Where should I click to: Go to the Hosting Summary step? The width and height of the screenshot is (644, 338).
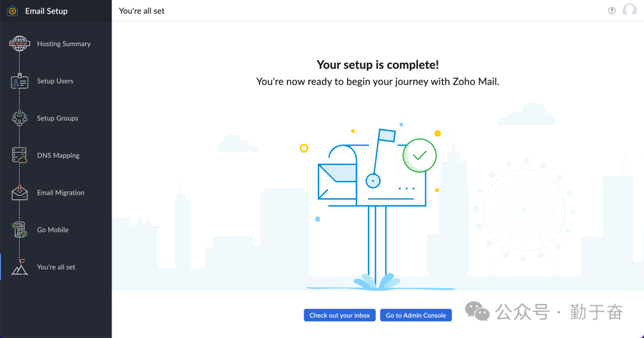pyautogui.click(x=64, y=44)
